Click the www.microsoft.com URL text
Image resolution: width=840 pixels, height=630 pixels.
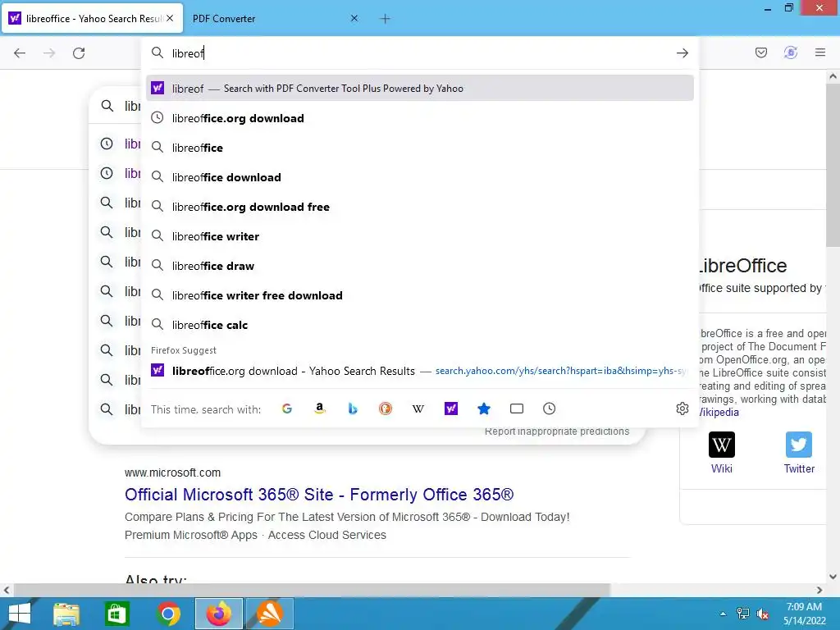click(172, 472)
